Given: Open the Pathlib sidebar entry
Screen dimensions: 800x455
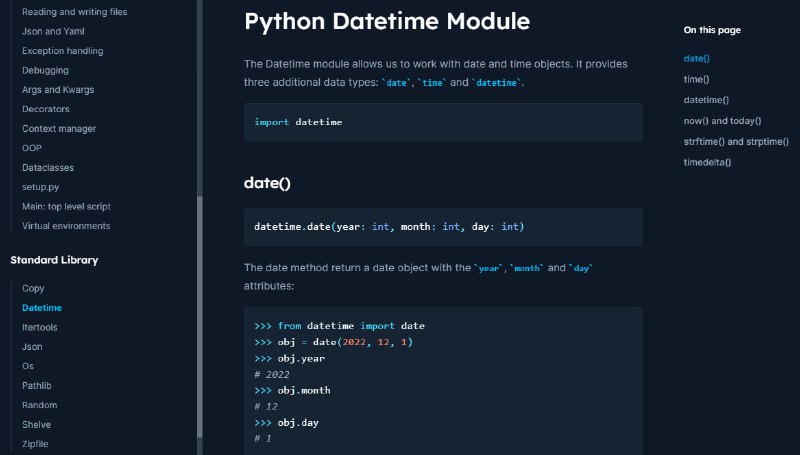Looking at the screenshot, I should pyautogui.click(x=37, y=385).
